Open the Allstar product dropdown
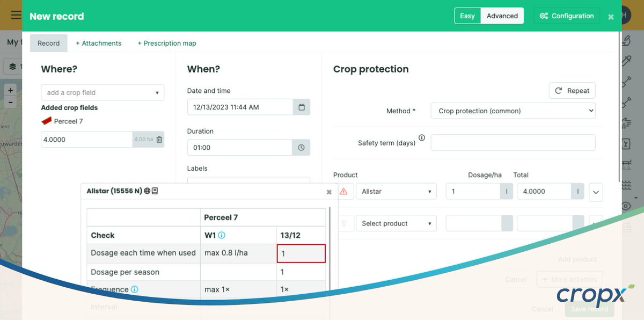Viewport: 644px width, 320px height. 397,191
